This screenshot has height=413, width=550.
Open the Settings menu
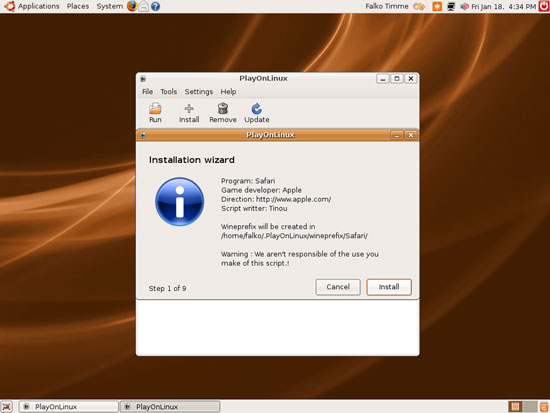(199, 92)
